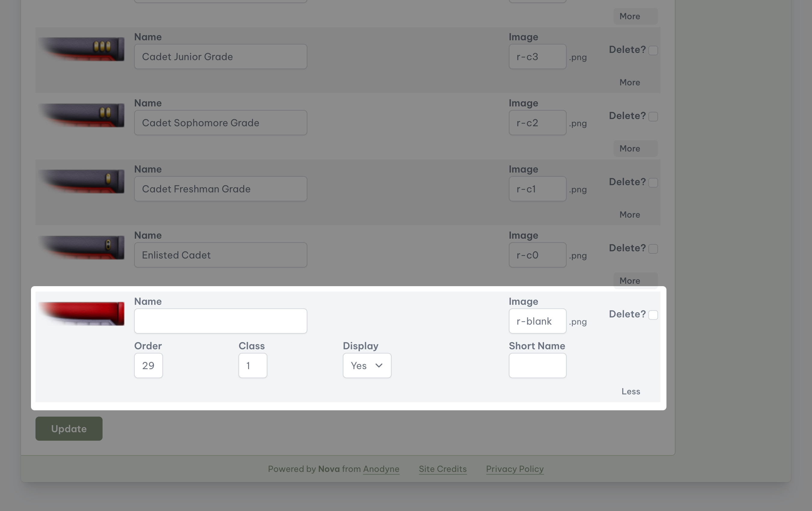Check Delete for Enlisted Cadet

pos(653,249)
